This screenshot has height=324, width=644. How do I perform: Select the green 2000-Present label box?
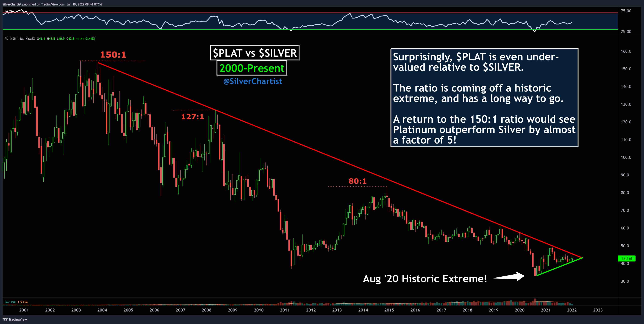[252, 68]
